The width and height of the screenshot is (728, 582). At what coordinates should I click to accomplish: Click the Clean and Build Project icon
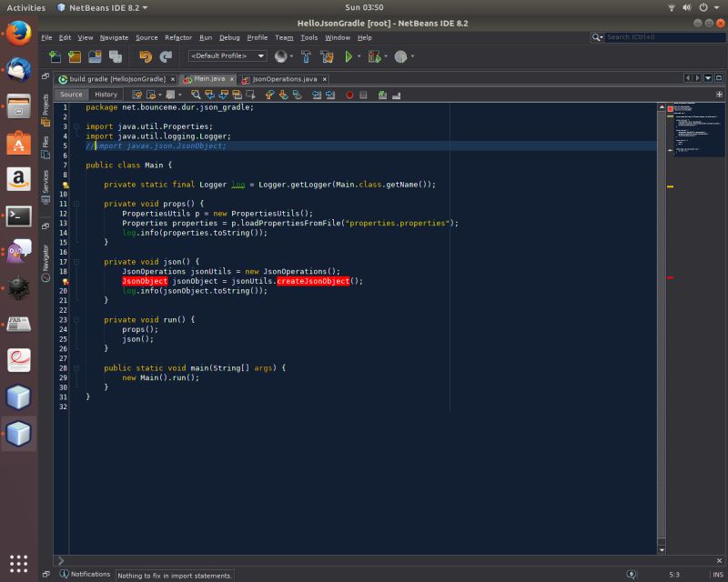[327, 56]
